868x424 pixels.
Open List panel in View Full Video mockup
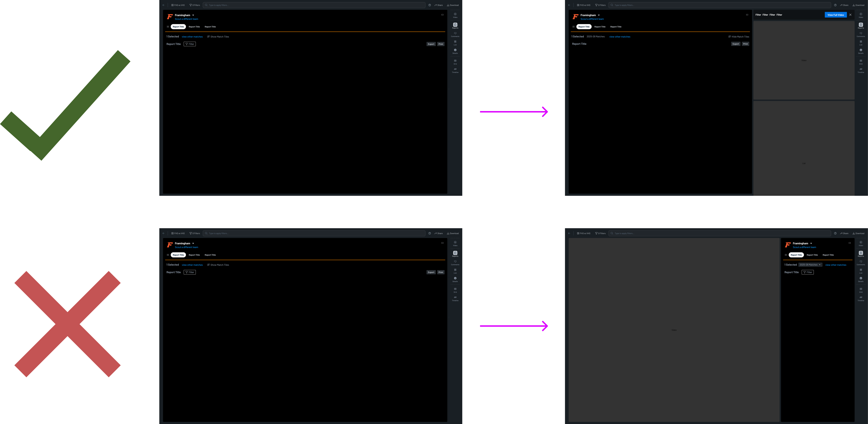point(861,43)
